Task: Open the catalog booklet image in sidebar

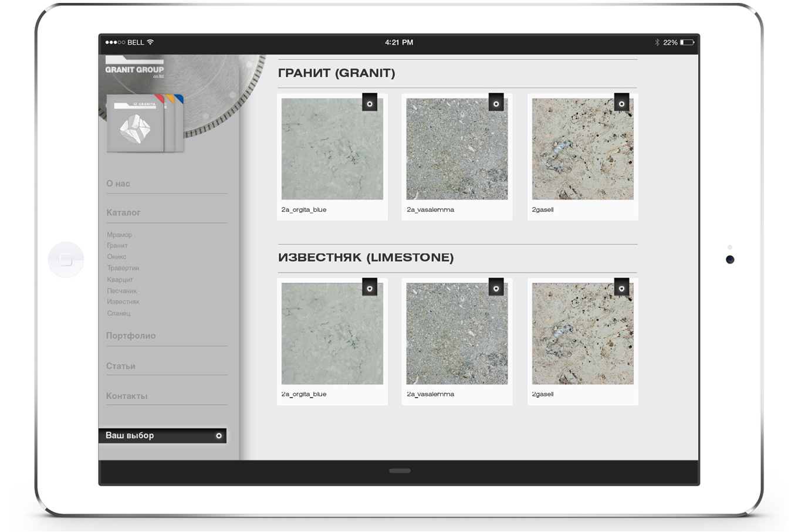Action: click(145, 124)
